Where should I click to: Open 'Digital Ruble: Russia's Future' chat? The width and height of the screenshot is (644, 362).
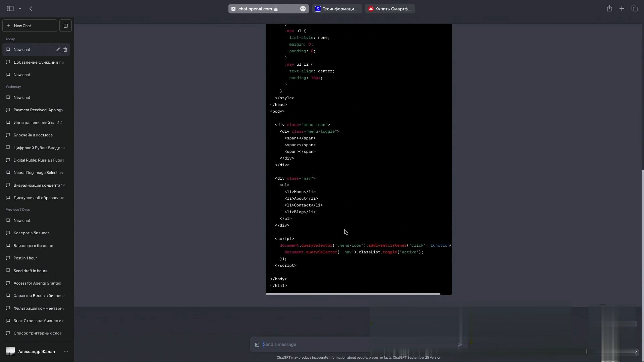[36, 160]
